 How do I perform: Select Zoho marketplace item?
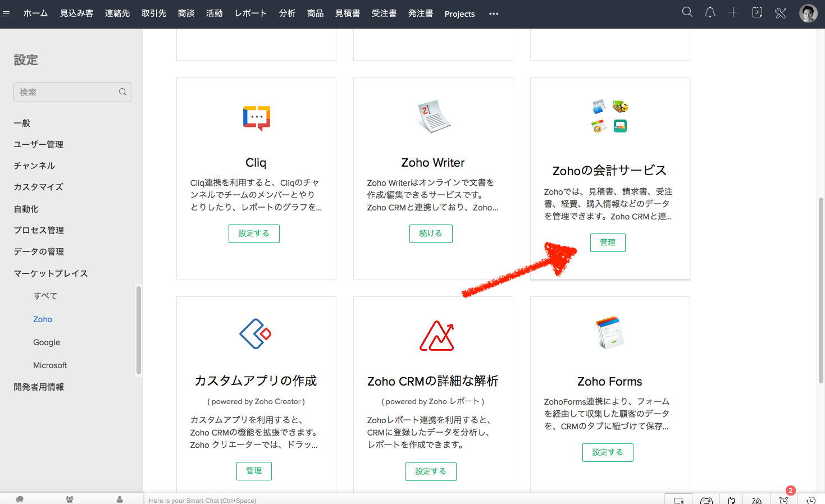[43, 319]
